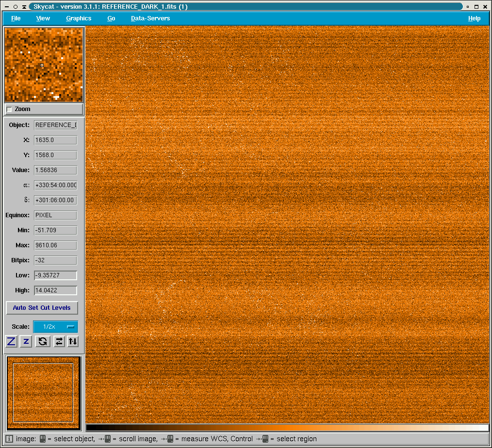The height and width of the screenshot is (448, 492).
Task: Open the Scale 1/2x dropdown
Action: 55,327
